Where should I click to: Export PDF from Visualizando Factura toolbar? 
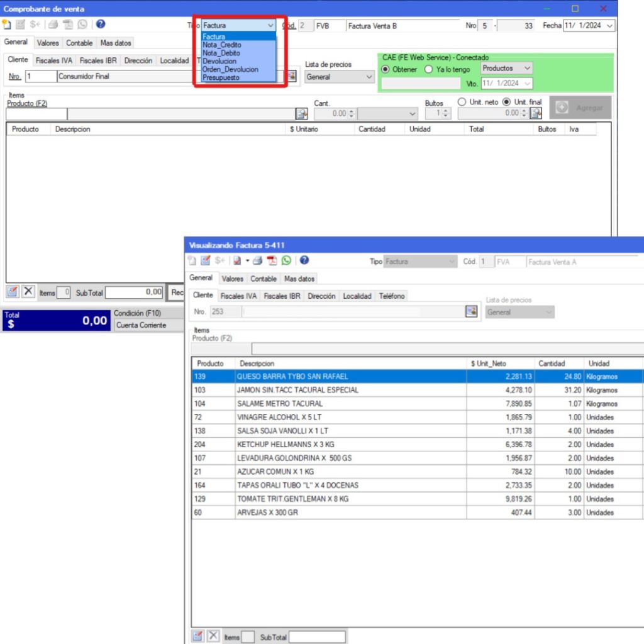(x=272, y=260)
